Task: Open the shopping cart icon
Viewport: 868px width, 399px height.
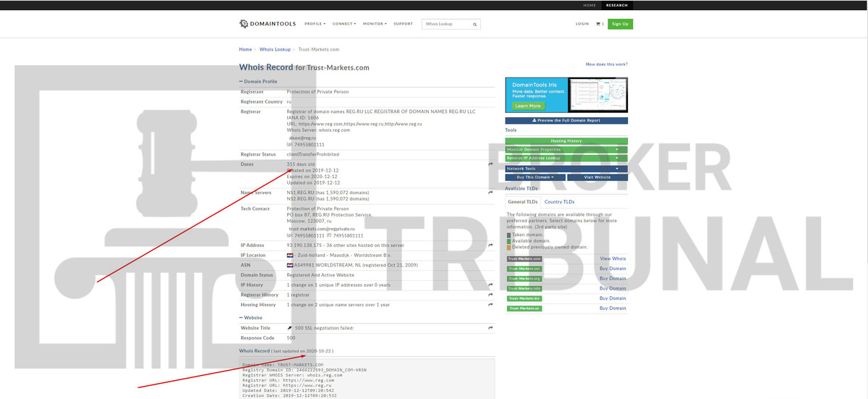Action: click(600, 24)
